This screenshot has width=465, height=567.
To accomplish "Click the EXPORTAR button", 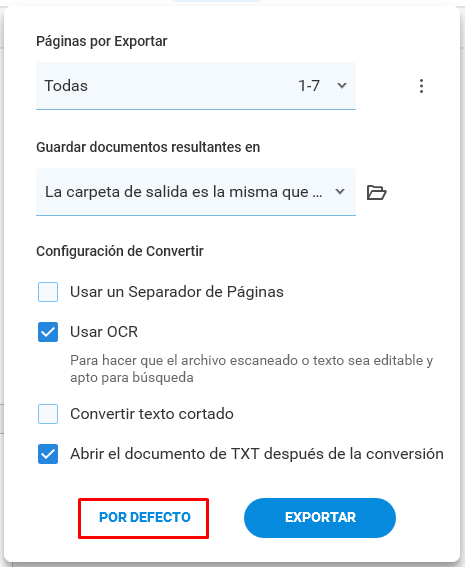I will [x=320, y=517].
